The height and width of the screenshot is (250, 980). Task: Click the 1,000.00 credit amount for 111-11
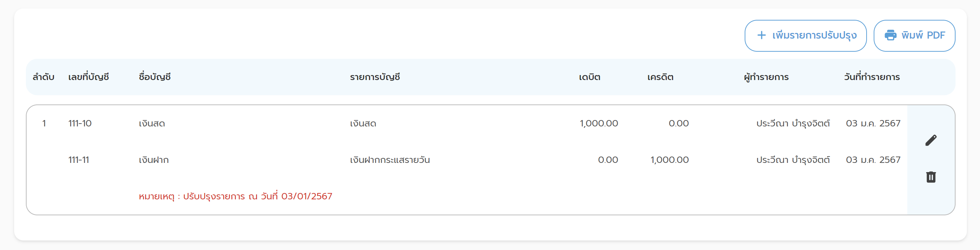669,160
